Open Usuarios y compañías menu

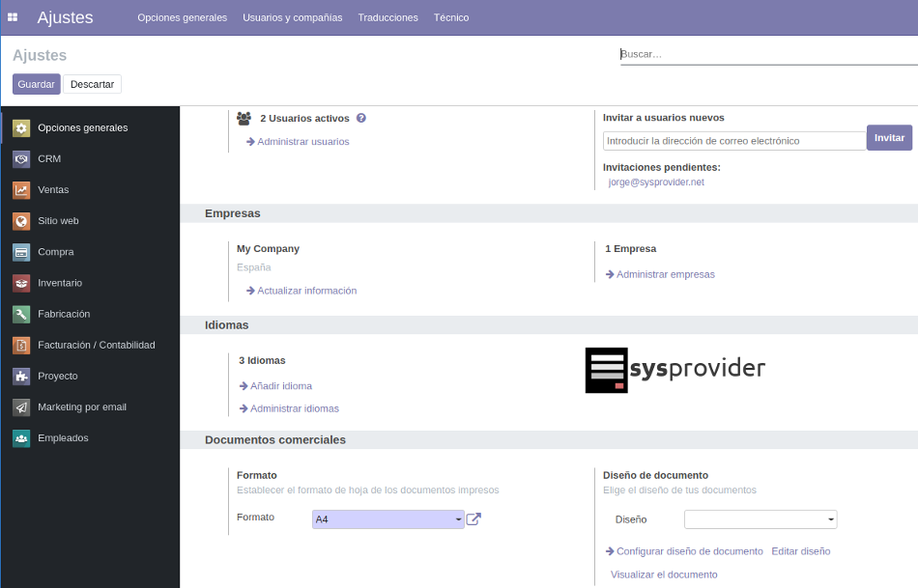point(292,17)
